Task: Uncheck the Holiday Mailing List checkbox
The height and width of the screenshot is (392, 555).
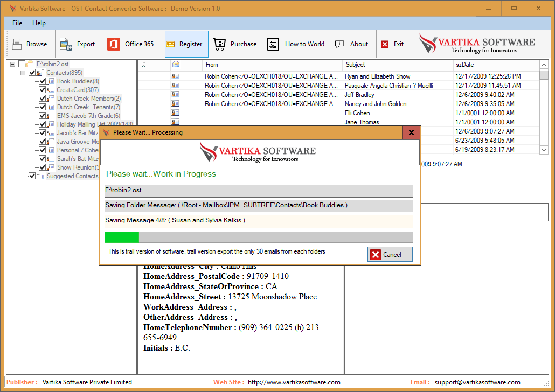Action: [43, 124]
